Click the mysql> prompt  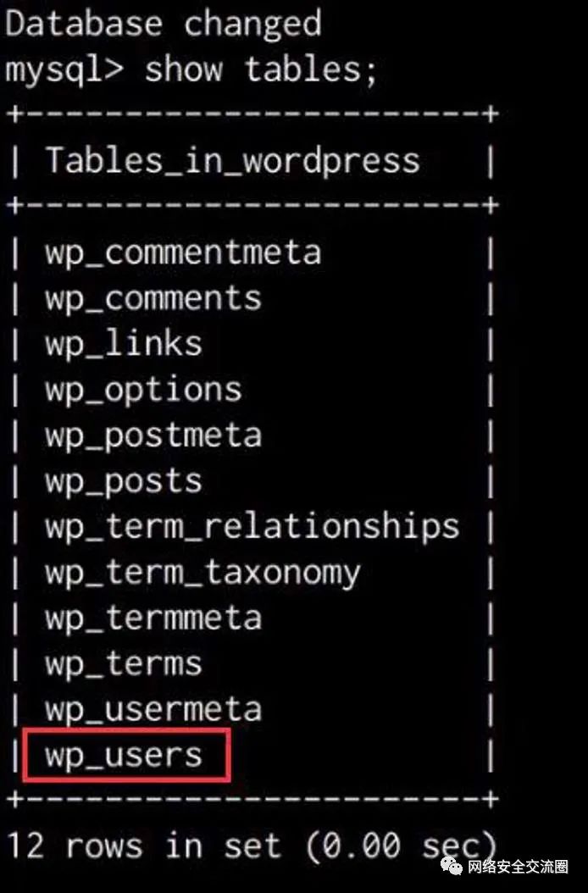(x=64, y=69)
